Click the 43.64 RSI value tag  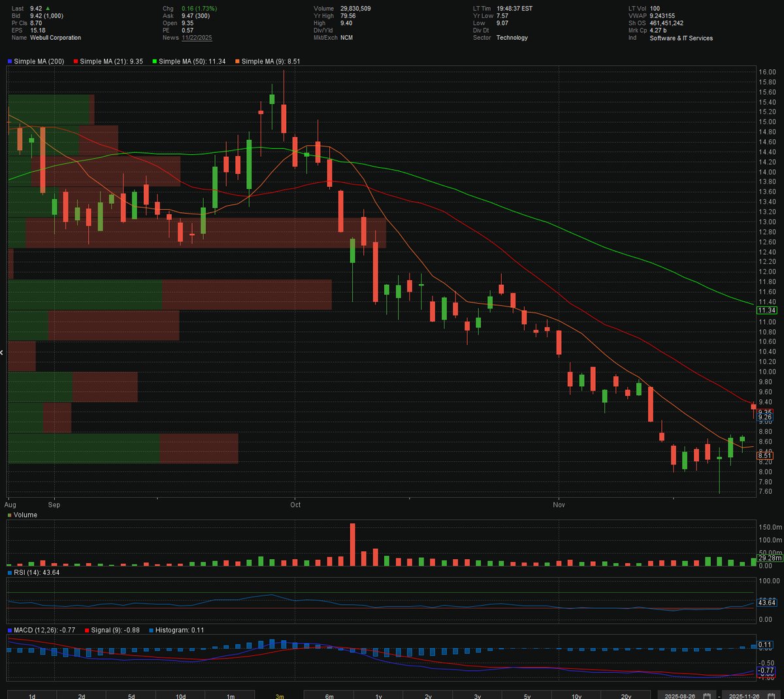pos(766,602)
